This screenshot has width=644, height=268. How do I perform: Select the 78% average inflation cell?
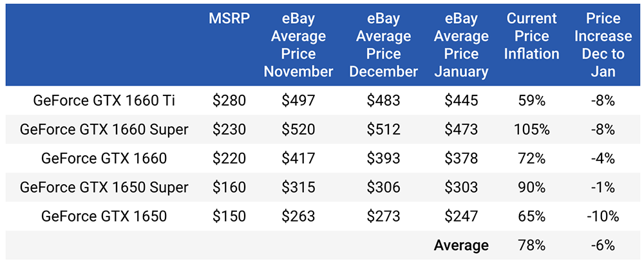pos(531,245)
